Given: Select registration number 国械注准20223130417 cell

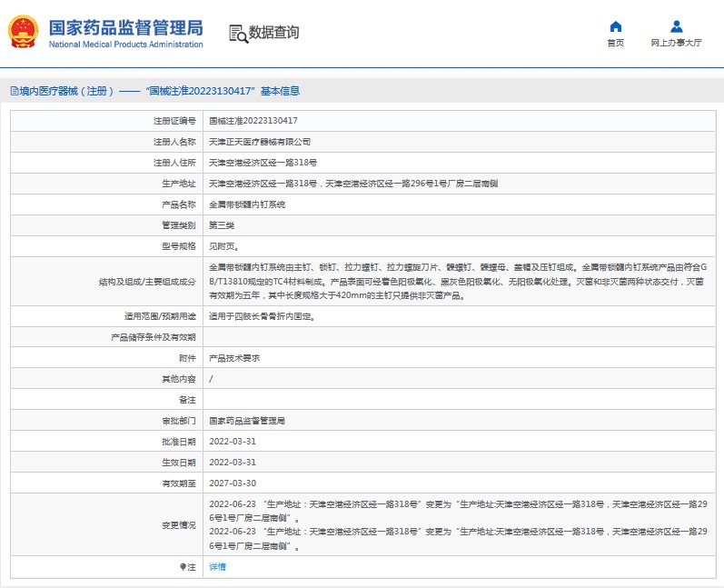Looking at the screenshot, I should click(253, 121).
